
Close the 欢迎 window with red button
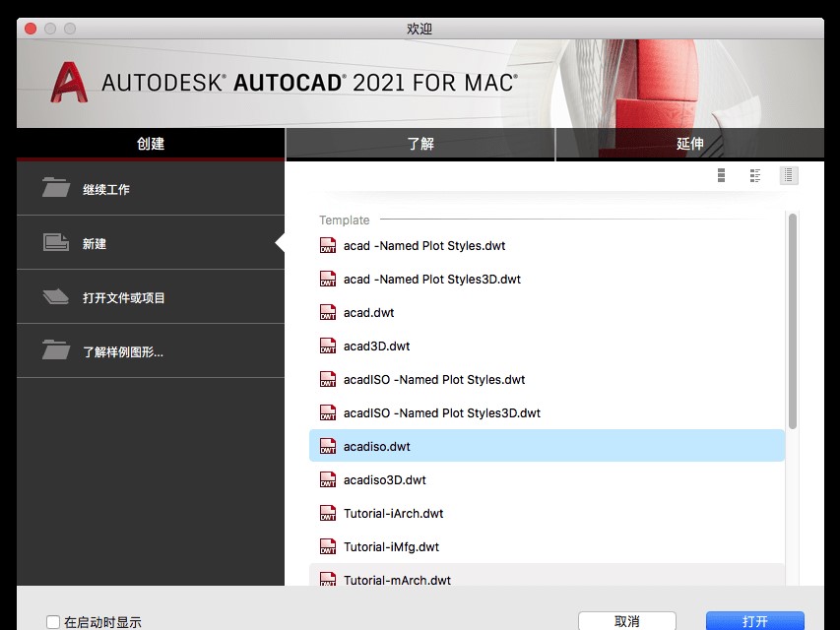pos(31,29)
